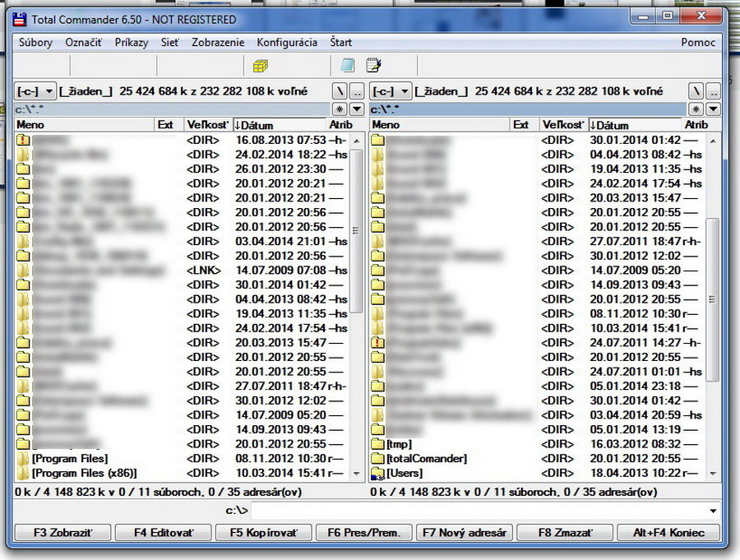Open the Príkazy menu

[132, 43]
